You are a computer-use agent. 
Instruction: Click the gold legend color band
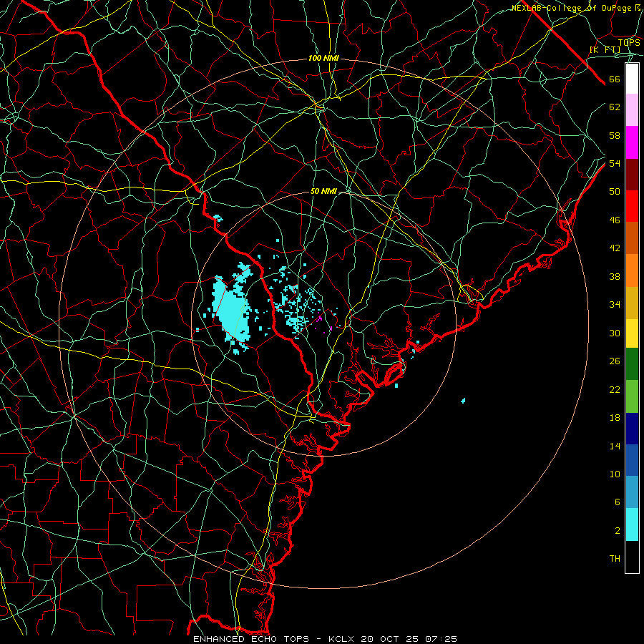coord(632,303)
